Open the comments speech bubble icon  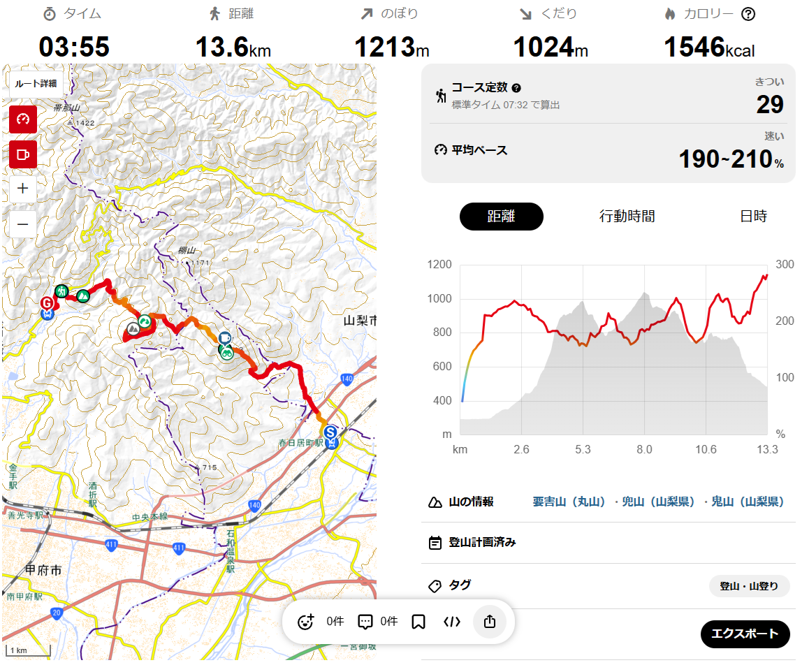[x=365, y=622]
